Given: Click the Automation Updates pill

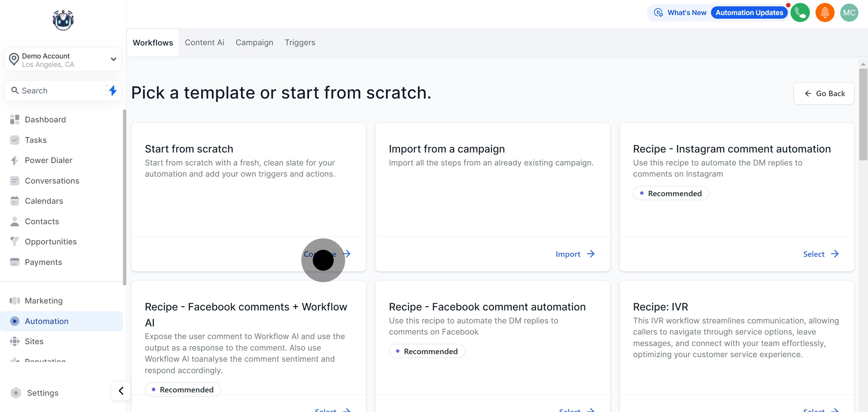Looking at the screenshot, I should click(749, 13).
